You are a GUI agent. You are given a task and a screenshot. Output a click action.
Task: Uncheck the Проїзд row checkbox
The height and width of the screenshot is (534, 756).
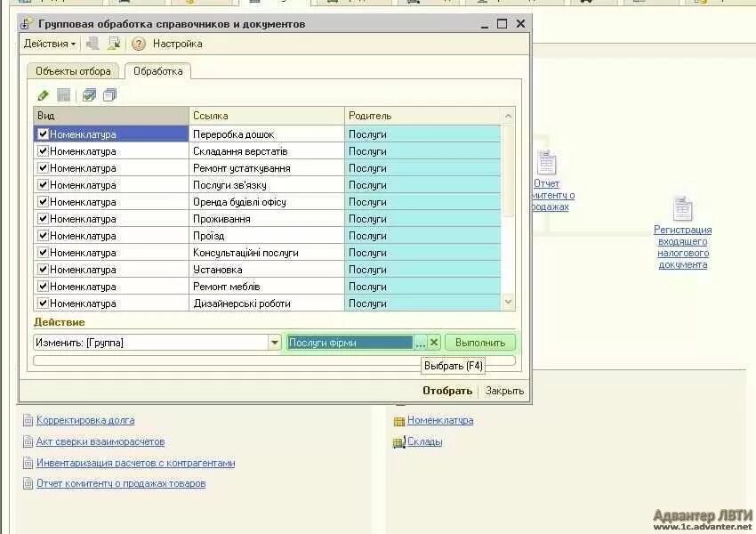click(43, 235)
